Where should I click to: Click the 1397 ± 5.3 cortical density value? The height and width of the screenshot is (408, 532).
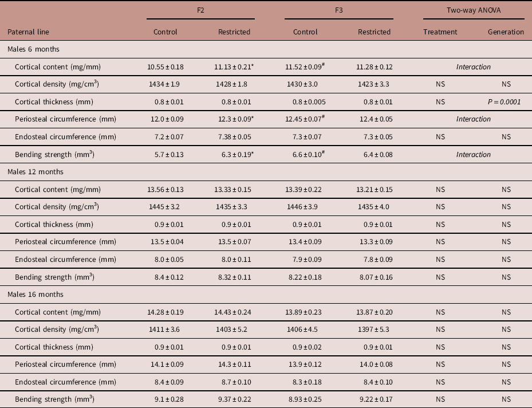pos(374,329)
